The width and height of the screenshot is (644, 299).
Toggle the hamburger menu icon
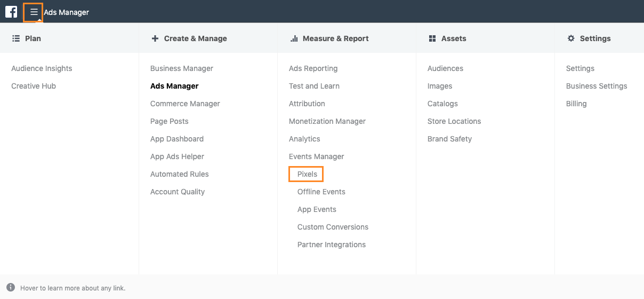coord(34,12)
